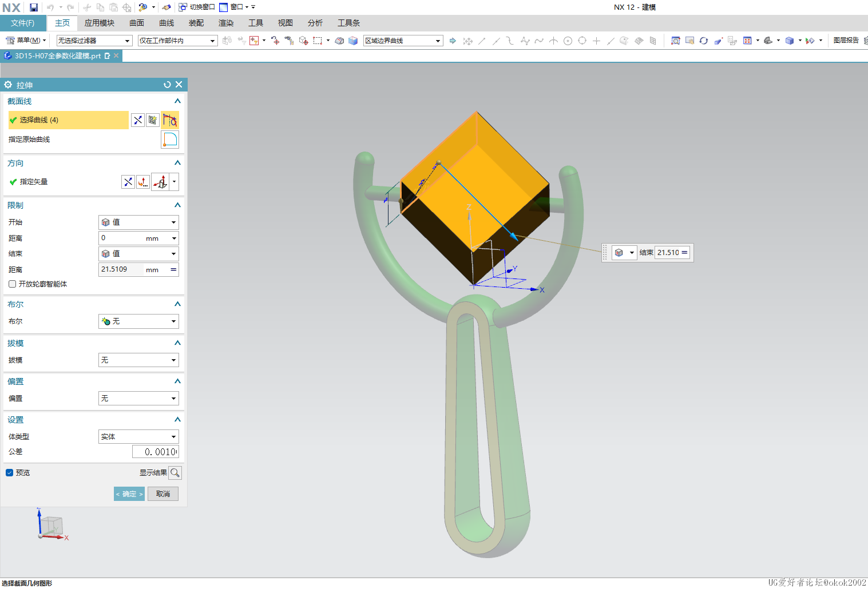
Task: Open the Switch Window (切换窗口) icon
Action: coord(183,7)
